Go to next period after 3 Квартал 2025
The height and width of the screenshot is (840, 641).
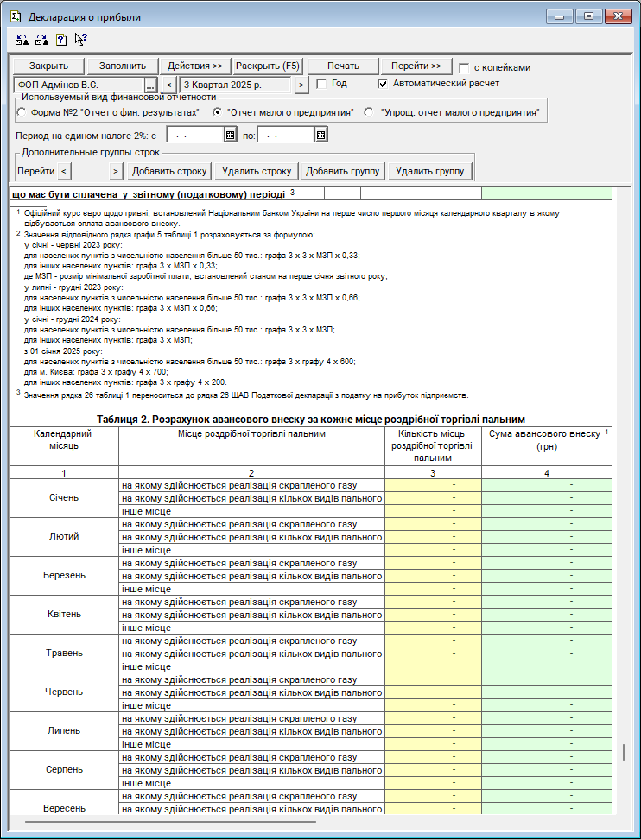click(x=301, y=85)
